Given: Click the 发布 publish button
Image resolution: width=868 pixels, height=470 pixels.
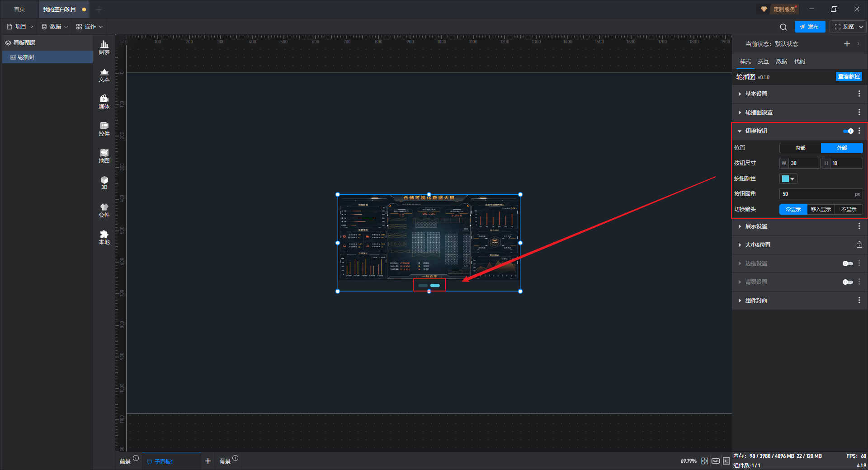Looking at the screenshot, I should (810, 27).
